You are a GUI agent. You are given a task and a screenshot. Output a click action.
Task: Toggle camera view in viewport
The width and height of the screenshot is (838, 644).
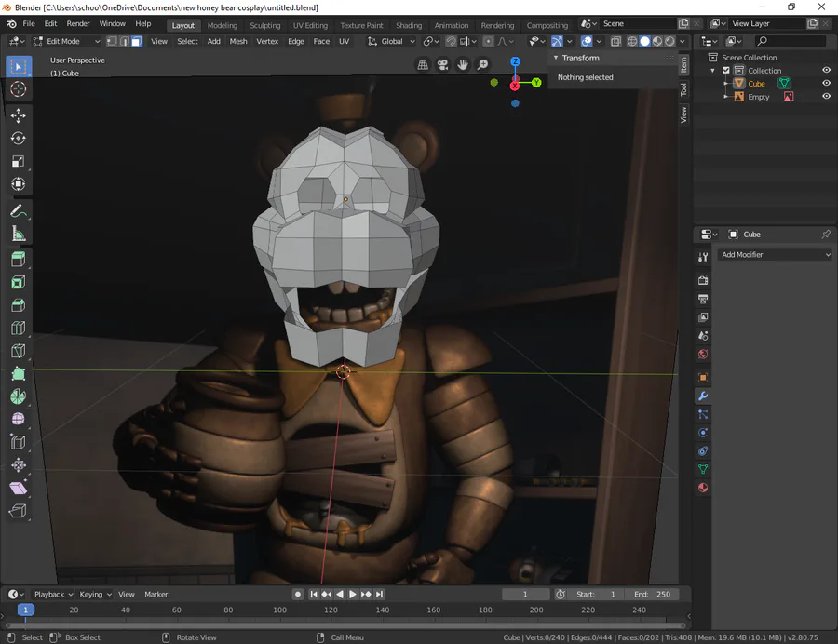(442, 64)
